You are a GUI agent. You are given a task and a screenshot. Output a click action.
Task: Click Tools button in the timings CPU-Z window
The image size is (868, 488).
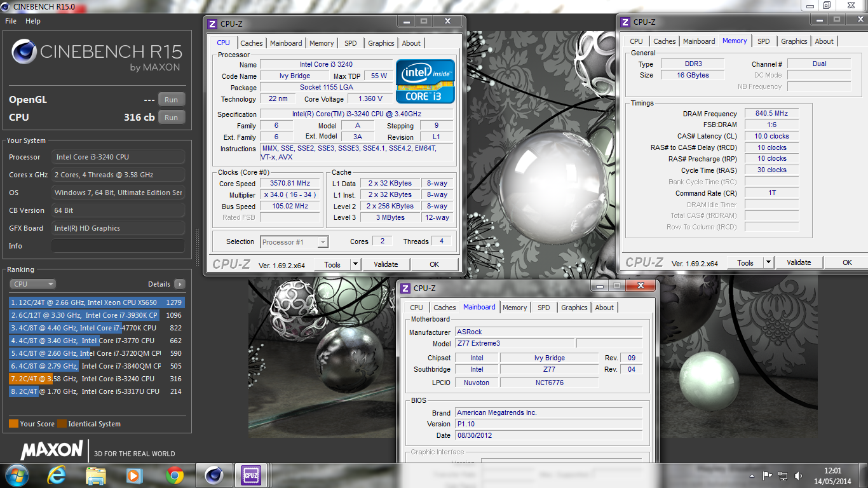point(745,262)
